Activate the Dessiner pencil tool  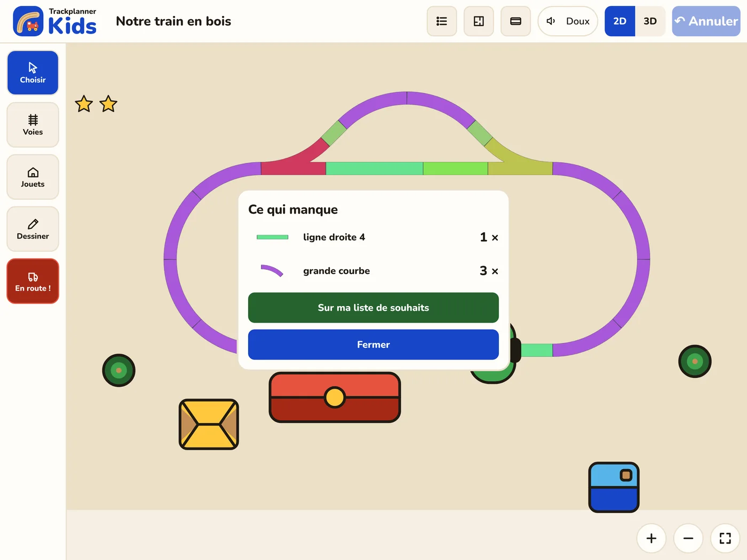(x=33, y=229)
